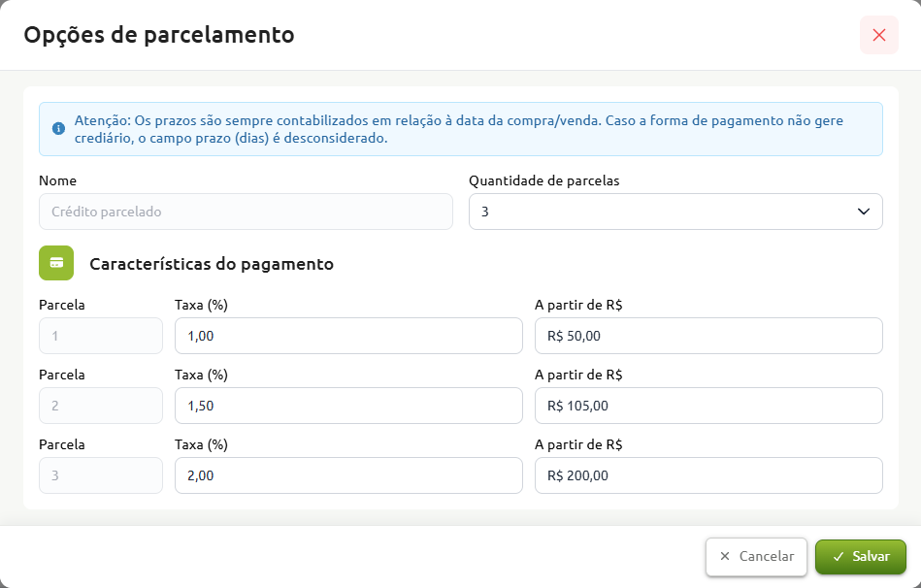Open the Quantidade de parcelas dropdown

[675, 212]
